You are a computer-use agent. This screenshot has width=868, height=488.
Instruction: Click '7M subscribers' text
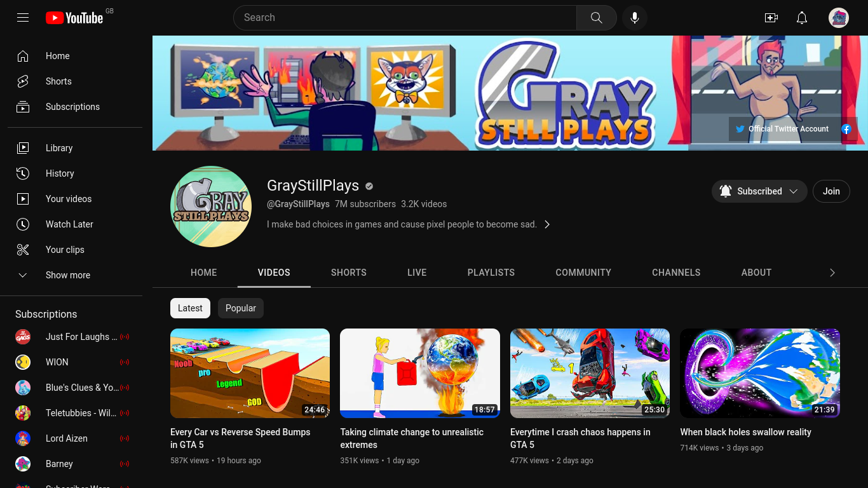[365, 204]
